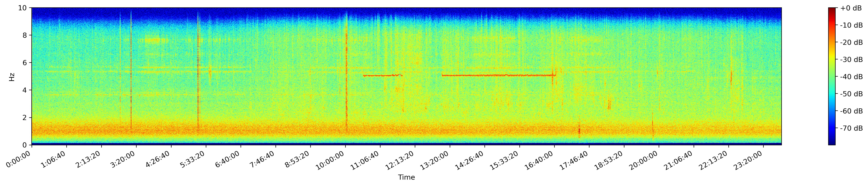868x186 pixels.
Task: Click the -40 dB colorbar label
Action: coord(852,77)
